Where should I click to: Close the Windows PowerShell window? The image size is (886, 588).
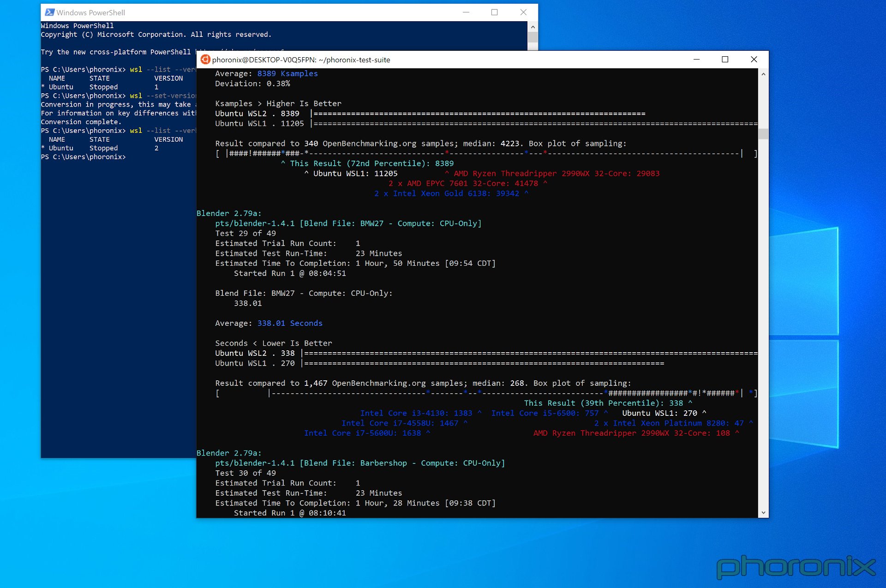(523, 12)
